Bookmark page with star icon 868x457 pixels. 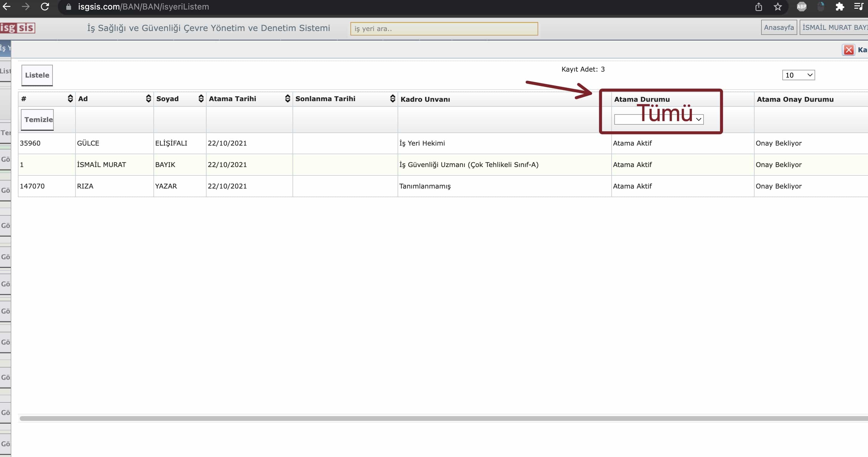pos(778,7)
